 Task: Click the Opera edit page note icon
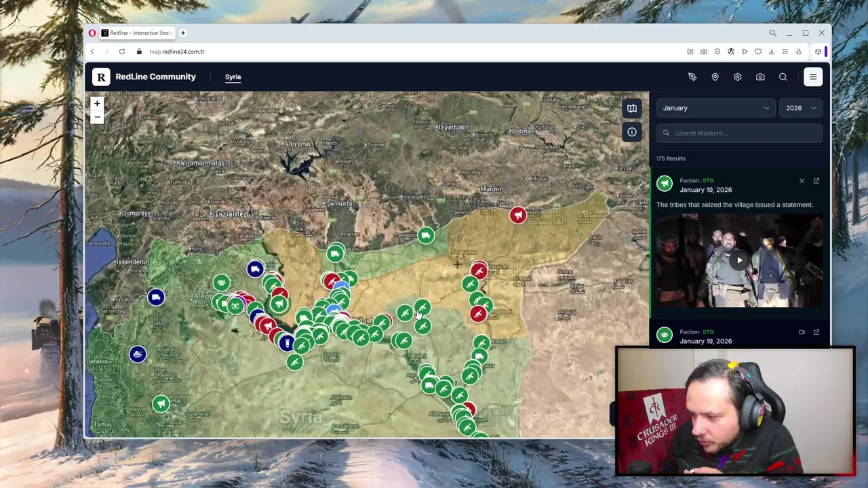click(690, 52)
